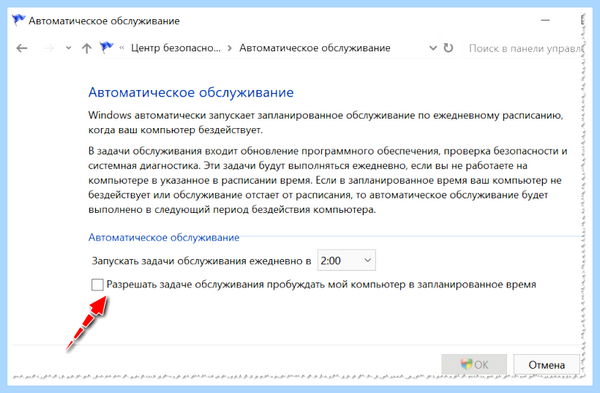
Task: Open the daily maintenance time dropdown '2:00'
Action: (346, 260)
